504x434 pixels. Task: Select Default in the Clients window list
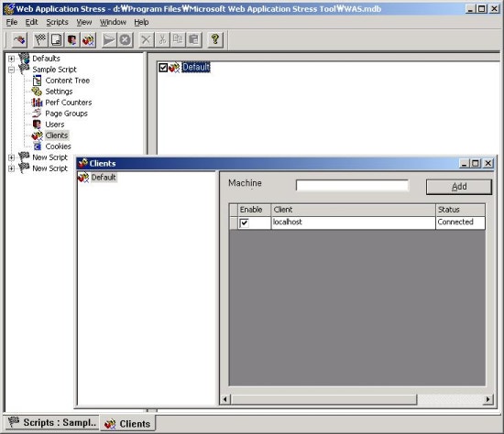coord(104,177)
